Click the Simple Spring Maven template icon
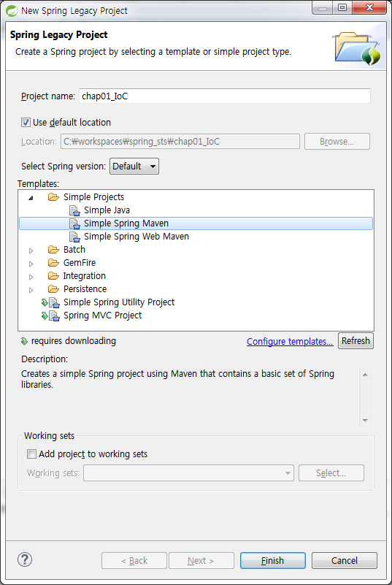Screen dimensions: 392x585 pos(74,223)
